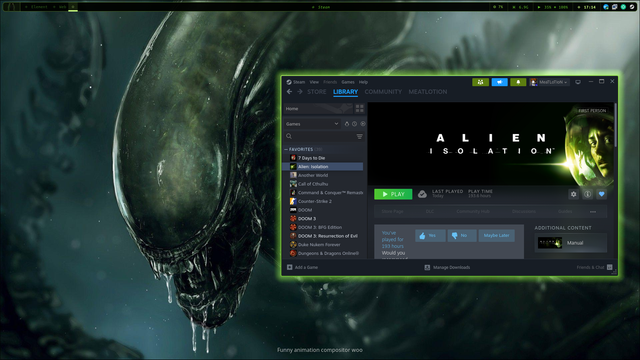Launch Alien: Isolation with Play button
The image size is (640, 360).
(393, 194)
